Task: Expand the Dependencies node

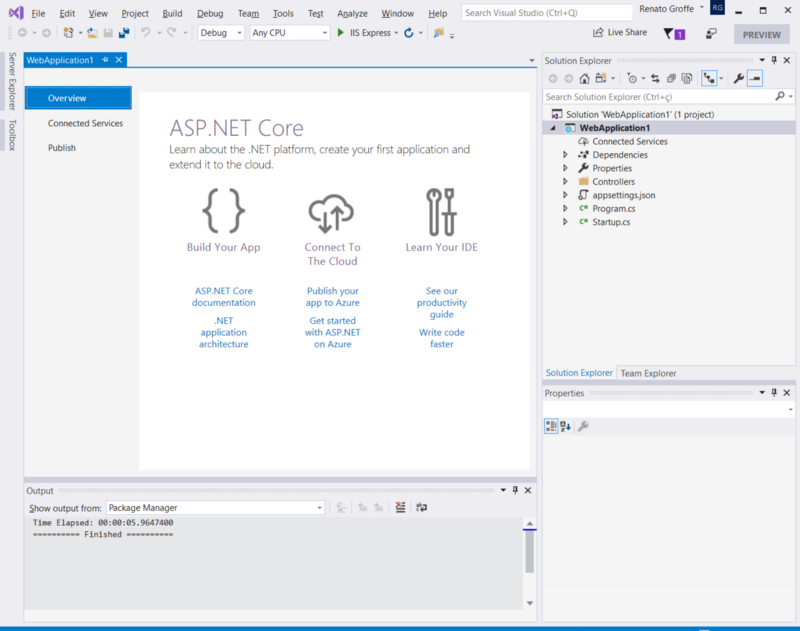Action: pyautogui.click(x=565, y=155)
